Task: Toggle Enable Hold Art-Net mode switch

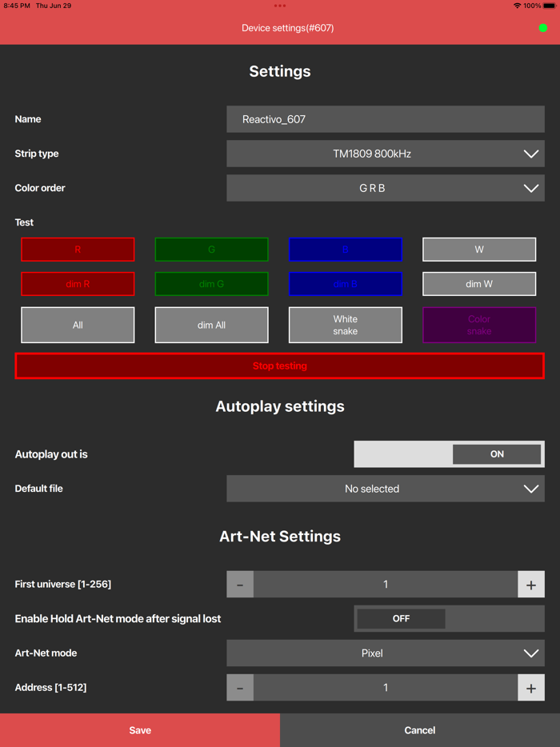Action: click(449, 618)
